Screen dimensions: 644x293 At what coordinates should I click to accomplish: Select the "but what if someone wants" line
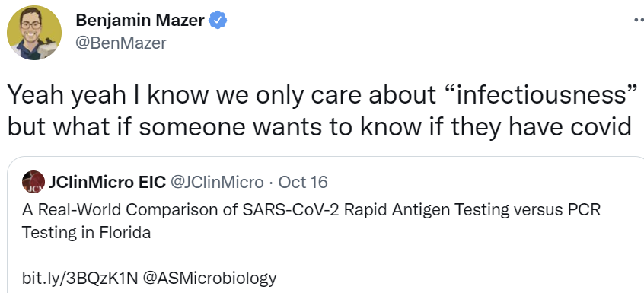[x=319, y=128]
